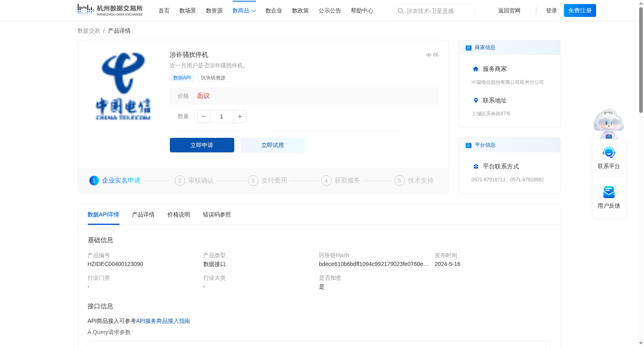Click the A.Query请求参数 heading
The height and width of the screenshot is (347, 644).
pyautogui.click(x=109, y=332)
